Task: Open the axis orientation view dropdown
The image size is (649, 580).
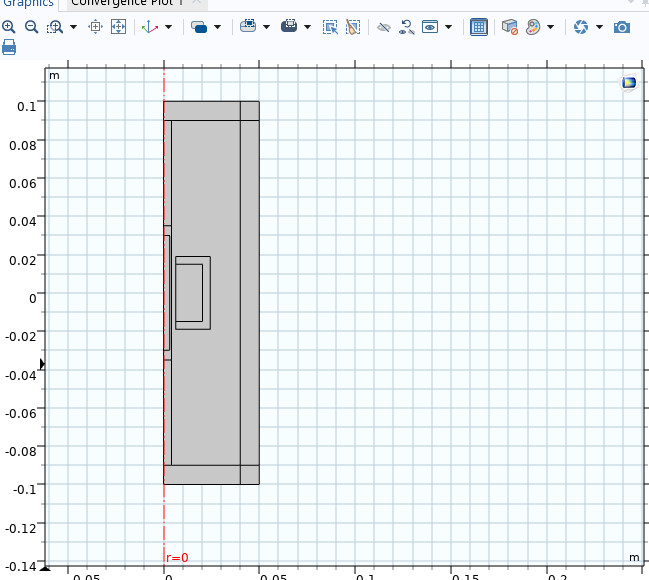Action: pyautogui.click(x=168, y=27)
